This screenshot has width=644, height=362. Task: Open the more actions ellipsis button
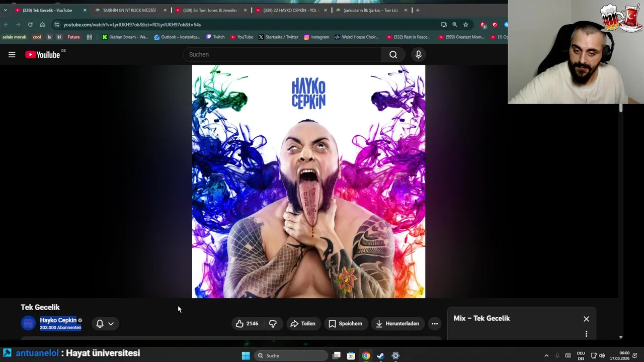(435, 324)
